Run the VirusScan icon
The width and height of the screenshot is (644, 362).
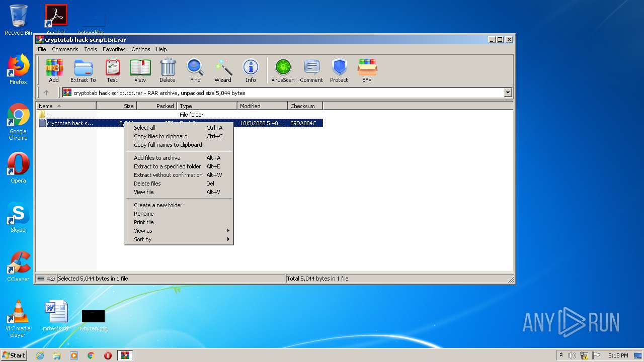[283, 70]
